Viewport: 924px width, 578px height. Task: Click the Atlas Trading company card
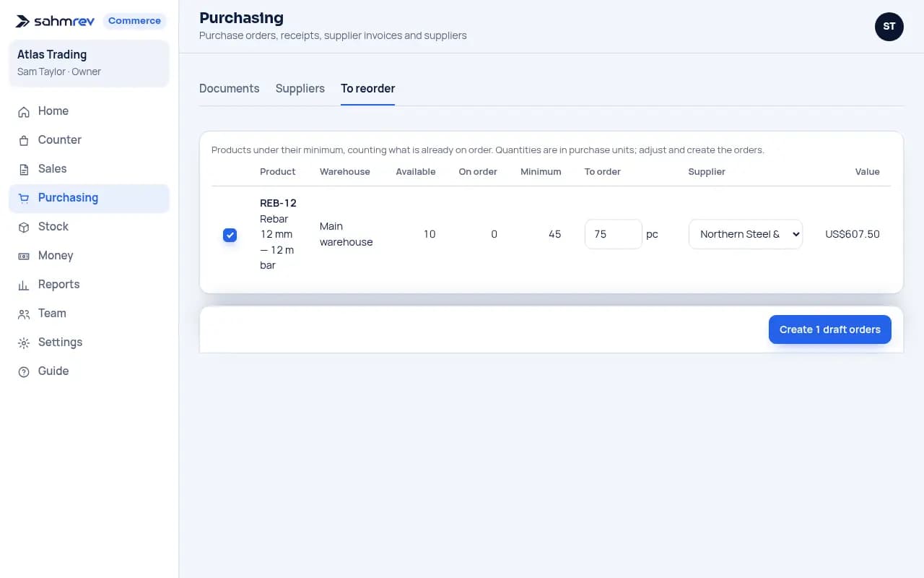tap(89, 63)
